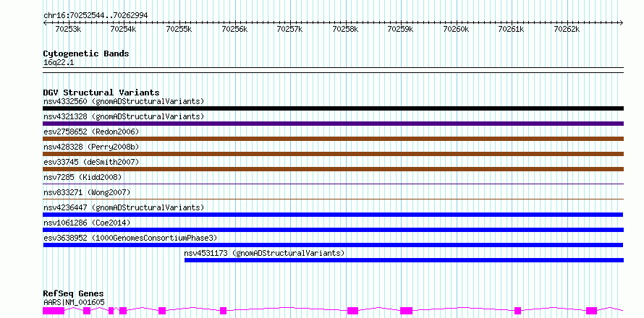644x318 pixels.
Task: Click the brown esv33745 variant bar
Action: (x=333, y=169)
